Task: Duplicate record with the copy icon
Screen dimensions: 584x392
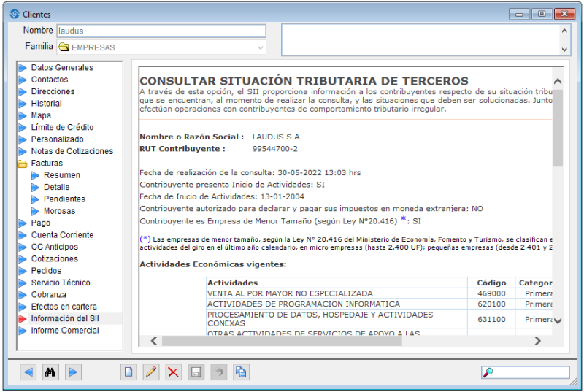Action: coord(241,372)
